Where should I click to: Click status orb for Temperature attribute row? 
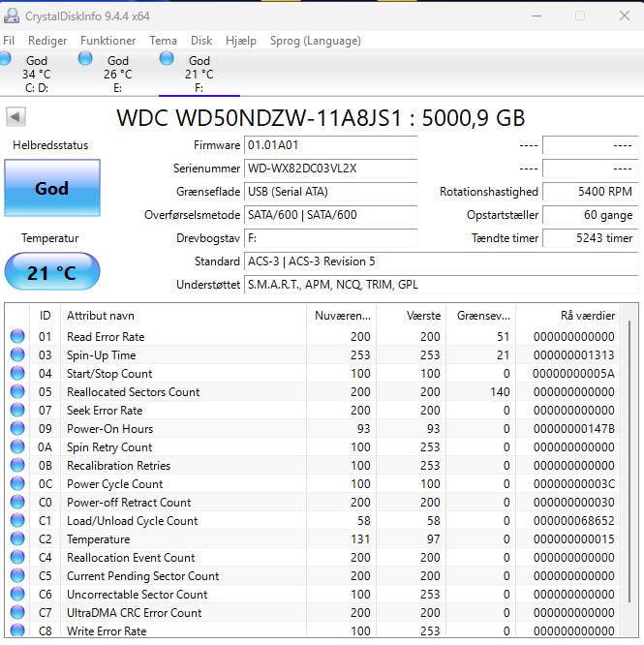(x=17, y=538)
